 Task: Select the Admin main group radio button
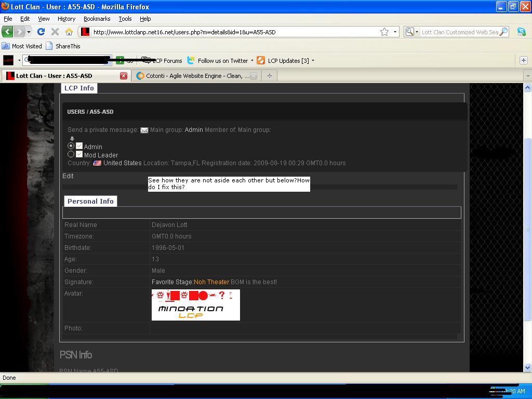(x=71, y=146)
